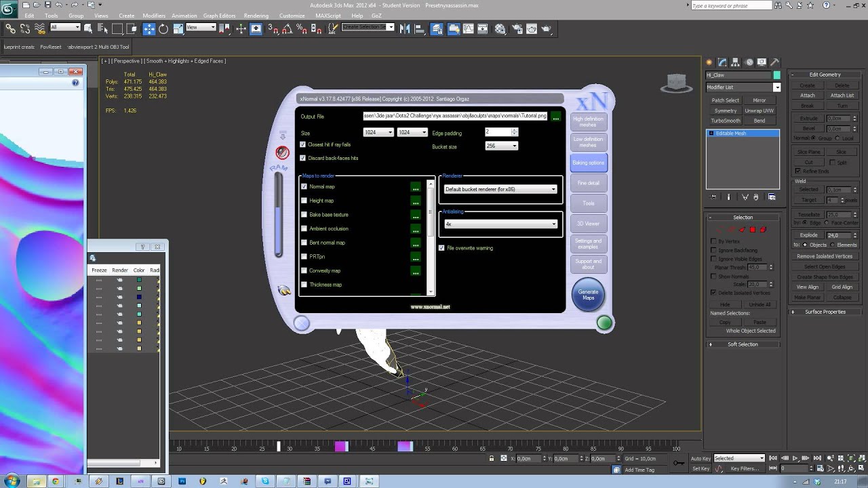The height and width of the screenshot is (488, 868).
Task: Click the Mirror tool in main toolbar
Action: click(x=405, y=28)
